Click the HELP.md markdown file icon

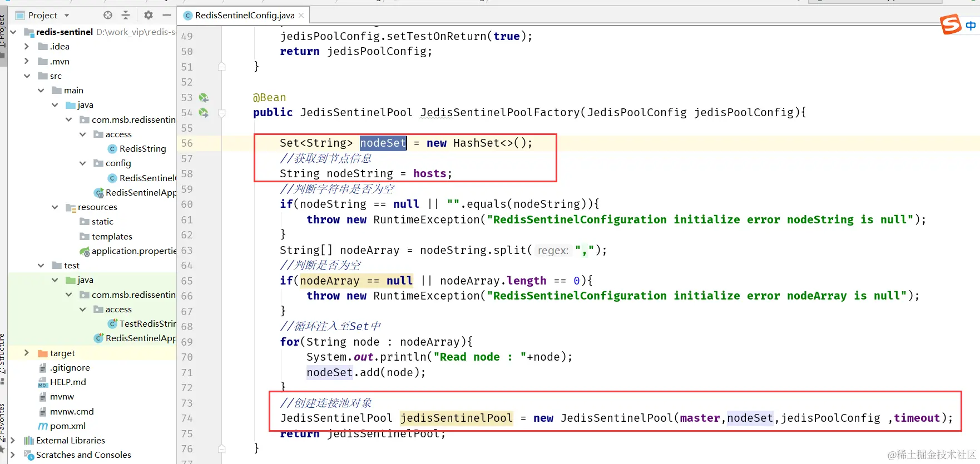43,382
